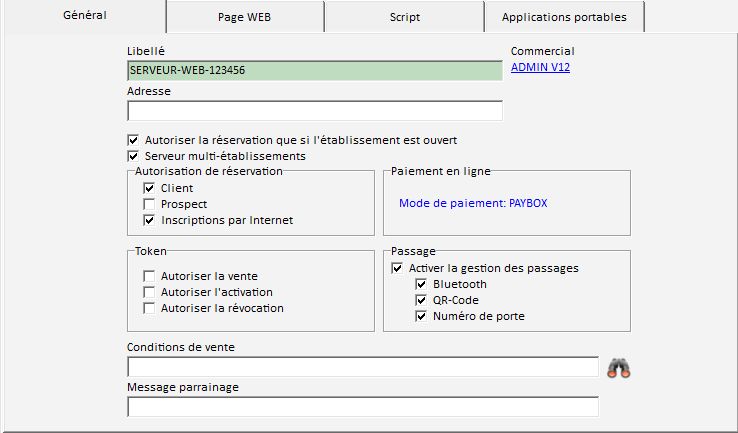Viewport: 738px width, 433px height.
Task: Click the Autorisation de réservation group title
Action: pos(209,171)
